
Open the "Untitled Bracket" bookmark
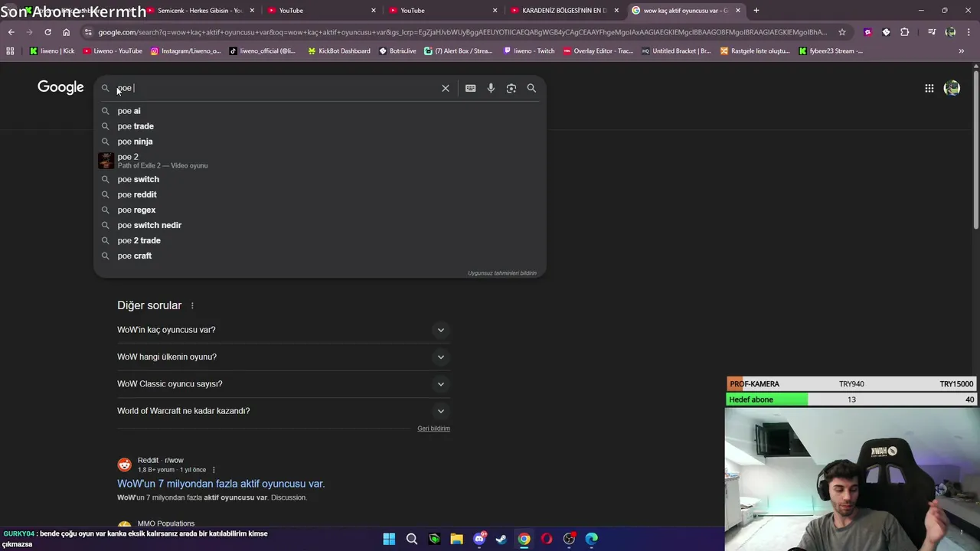point(676,51)
